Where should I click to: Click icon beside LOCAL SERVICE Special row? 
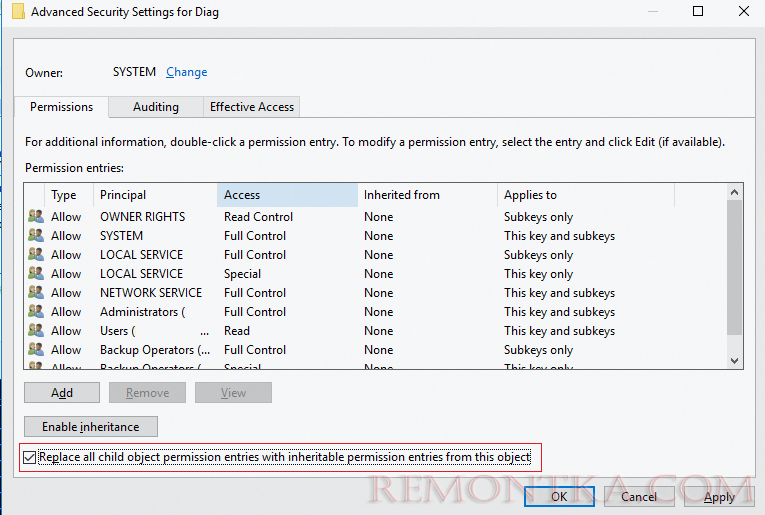[36, 273]
